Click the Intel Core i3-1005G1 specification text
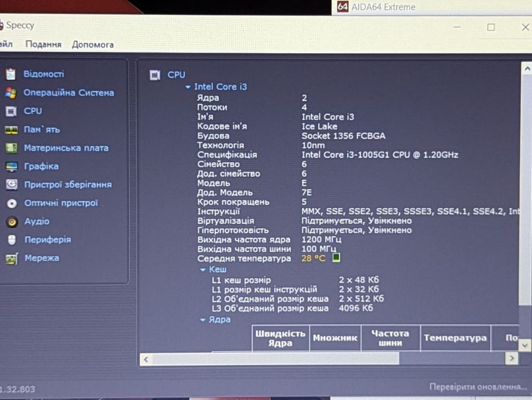The height and width of the screenshot is (400, 532). pyautogui.click(x=379, y=155)
